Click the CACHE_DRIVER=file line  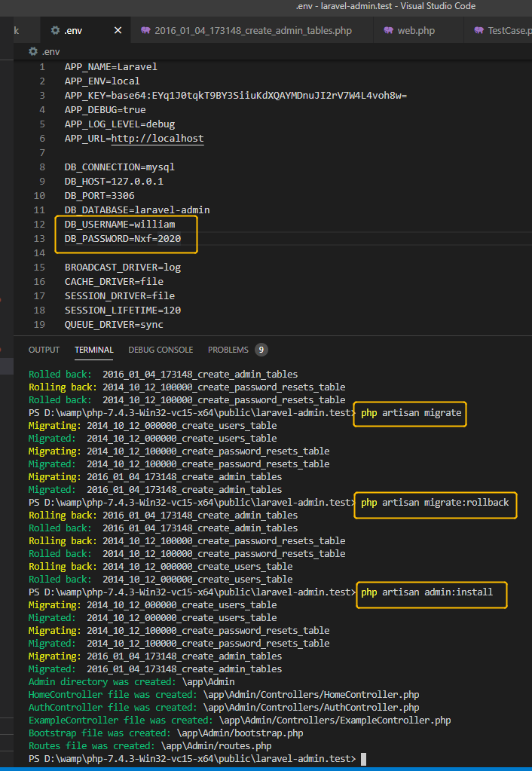tap(114, 281)
